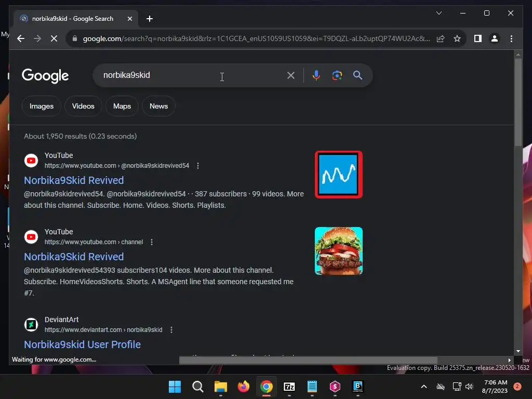This screenshot has width=532, height=399.
Task: Open the pink dollar-sign app in the taskbar
Action: [x=335, y=387]
